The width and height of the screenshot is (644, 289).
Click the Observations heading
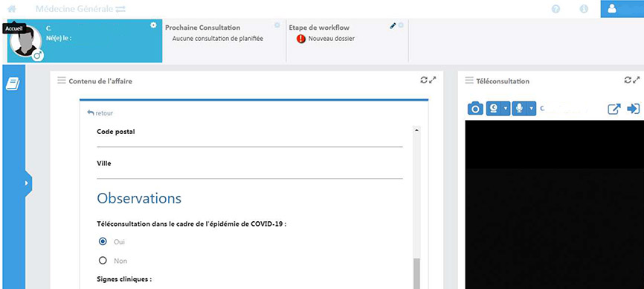[x=139, y=198]
